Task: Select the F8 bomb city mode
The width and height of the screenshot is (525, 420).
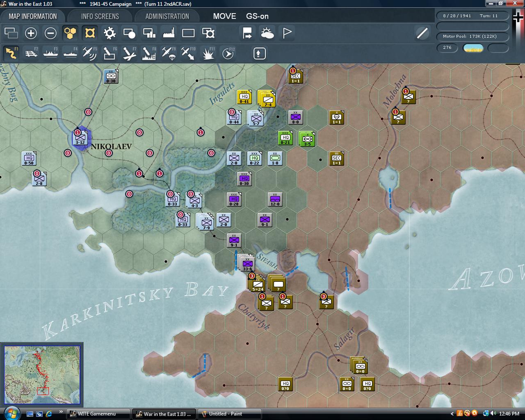Action: (x=149, y=53)
